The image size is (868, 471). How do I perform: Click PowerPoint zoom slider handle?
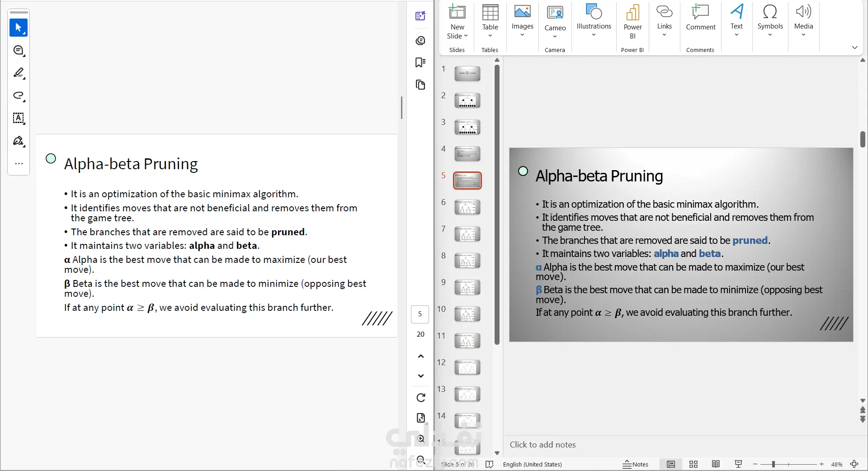774,464
